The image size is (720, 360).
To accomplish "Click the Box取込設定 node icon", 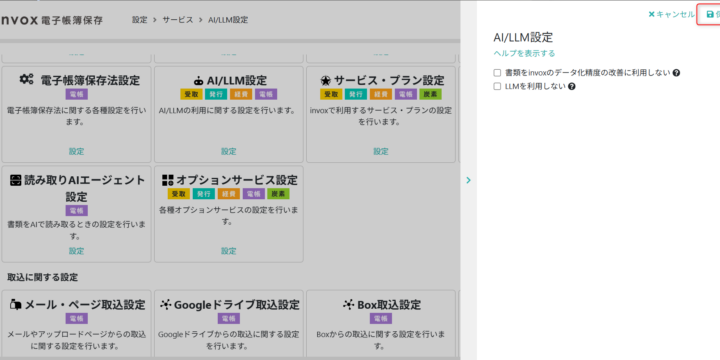I will [349, 304].
